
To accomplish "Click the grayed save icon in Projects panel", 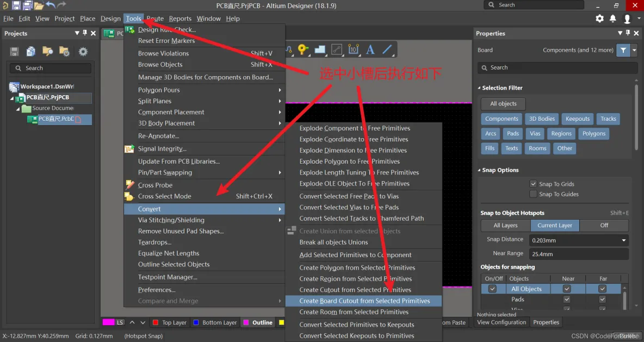I will click(x=14, y=51).
